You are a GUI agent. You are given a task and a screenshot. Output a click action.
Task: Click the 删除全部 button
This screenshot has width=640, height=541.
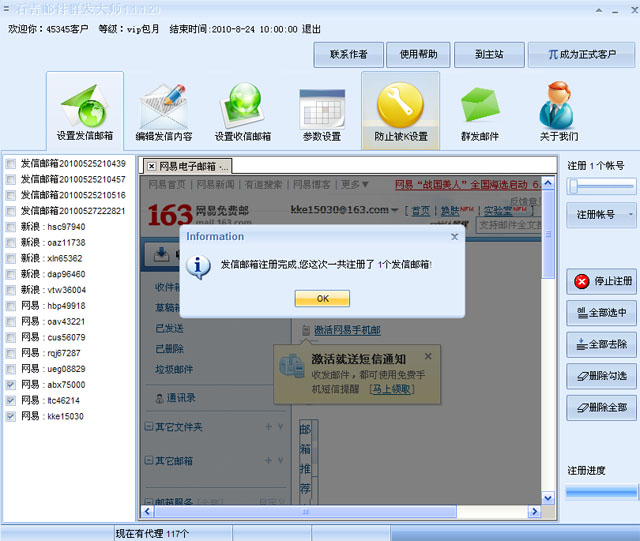point(601,407)
